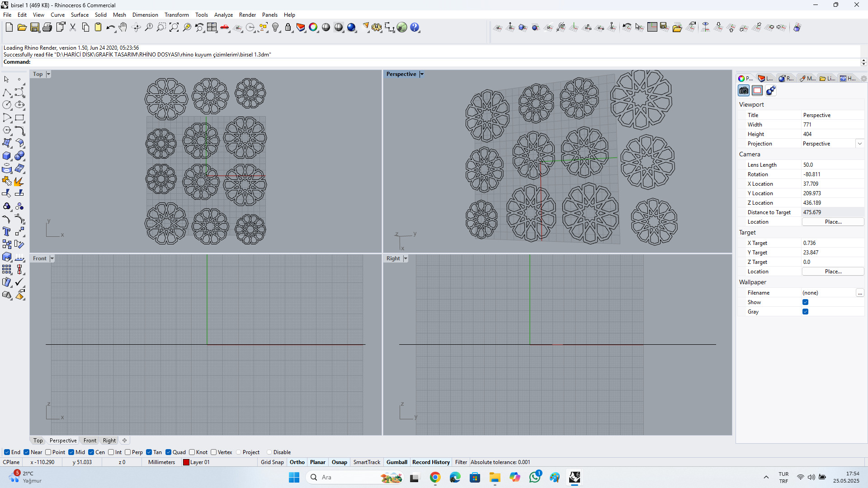This screenshot has width=868, height=488.
Task: Click the Text object tool icon
Action: (x=7, y=232)
